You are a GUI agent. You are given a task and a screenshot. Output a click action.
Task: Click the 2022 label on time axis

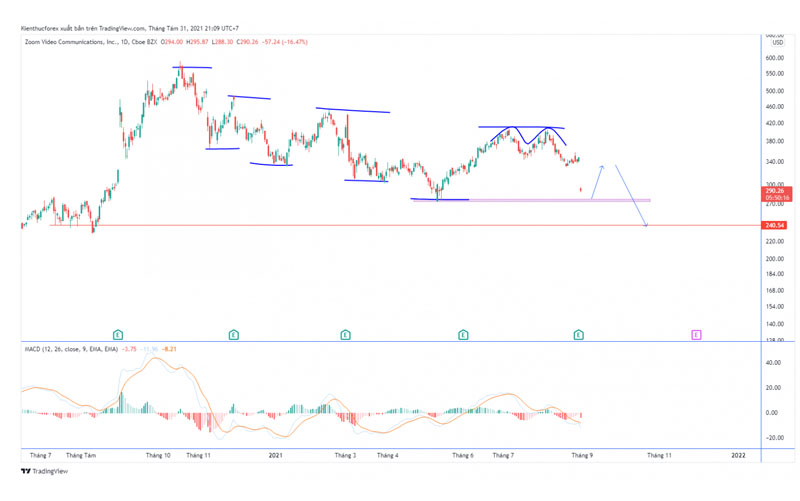pos(738,455)
